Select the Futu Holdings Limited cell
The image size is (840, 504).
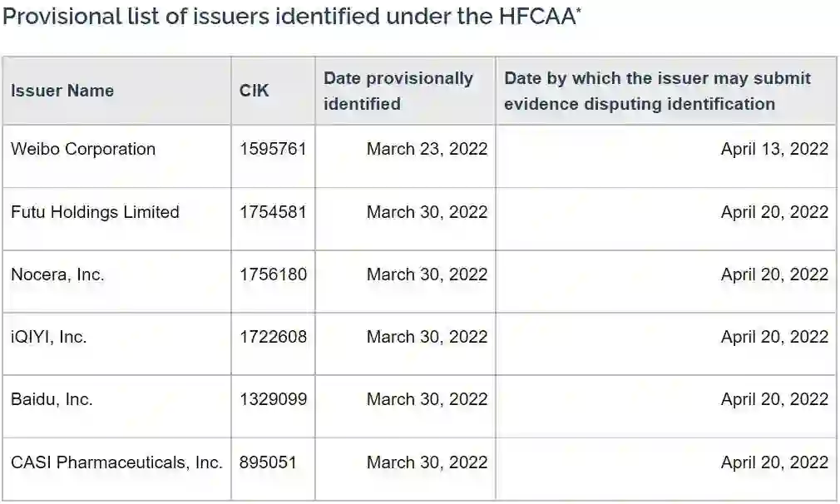pyautogui.click(x=95, y=212)
